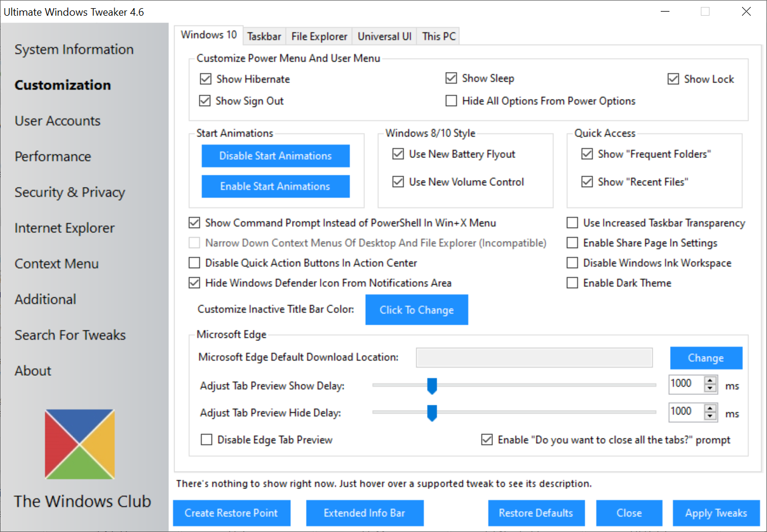Enable Disable Quick Action Buttons In Action Center
This screenshot has height=532, width=767.
pos(195,263)
